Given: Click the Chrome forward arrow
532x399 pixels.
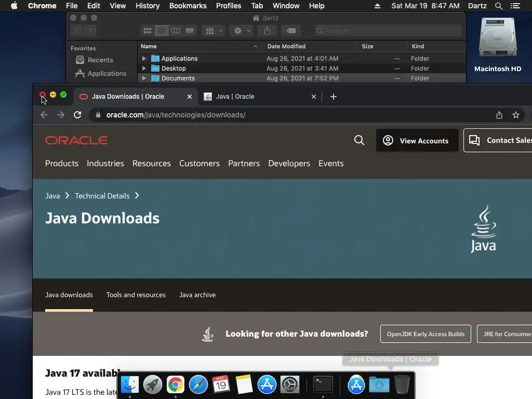Looking at the screenshot, I should coord(61,115).
